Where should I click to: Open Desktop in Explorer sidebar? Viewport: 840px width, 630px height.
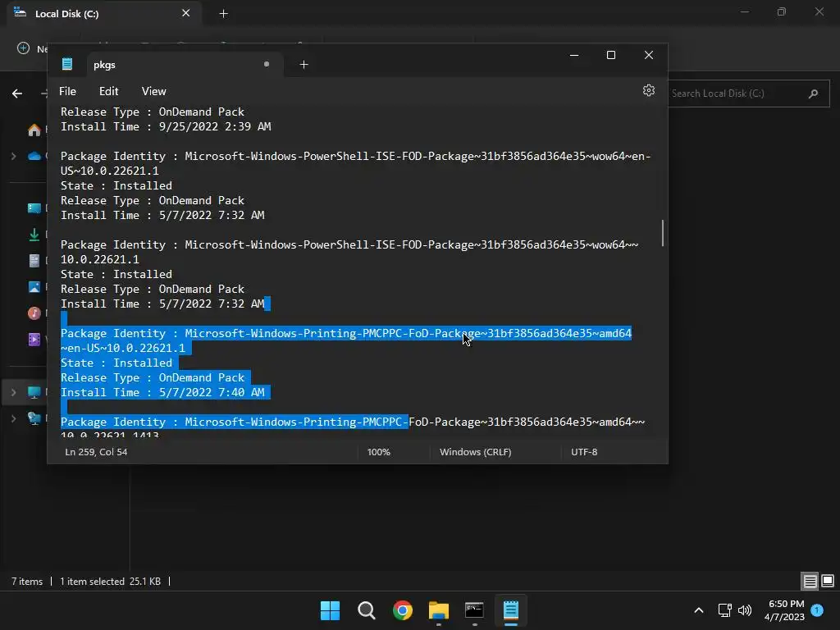pos(34,208)
